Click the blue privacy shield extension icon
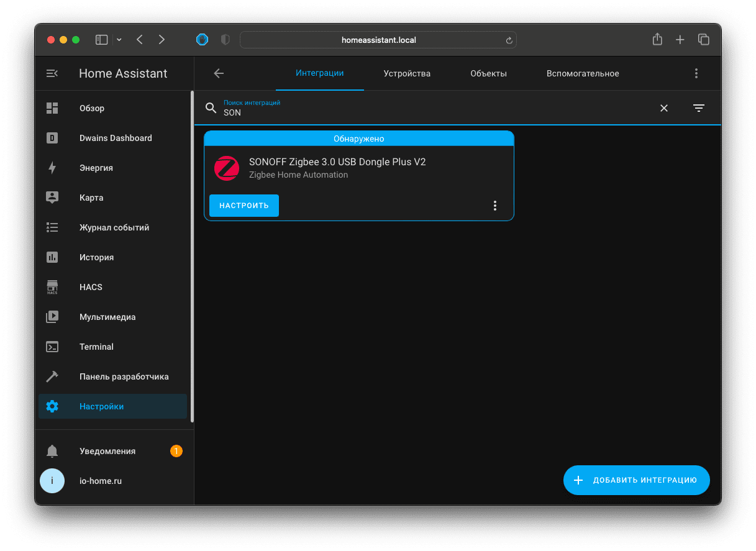This screenshot has width=756, height=551. tap(203, 40)
